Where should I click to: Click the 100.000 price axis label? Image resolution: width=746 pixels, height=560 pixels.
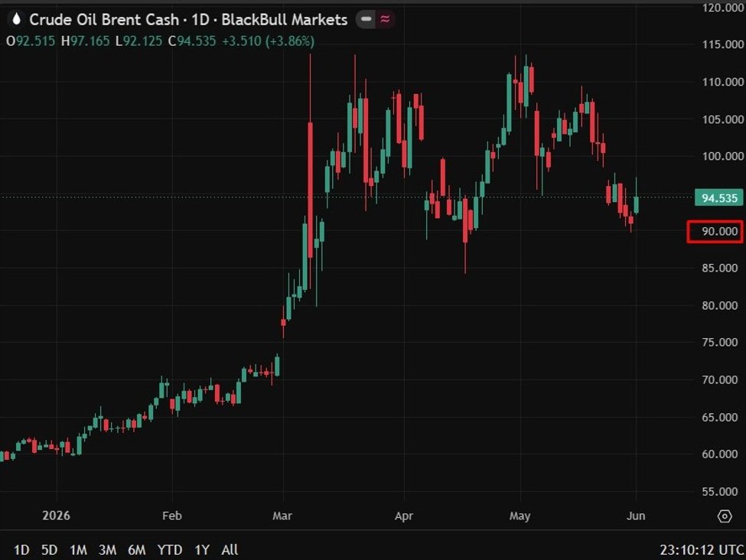(722, 156)
